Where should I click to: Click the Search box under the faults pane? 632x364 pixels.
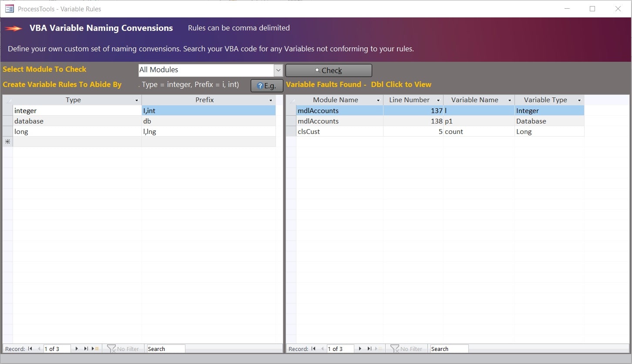coord(448,348)
